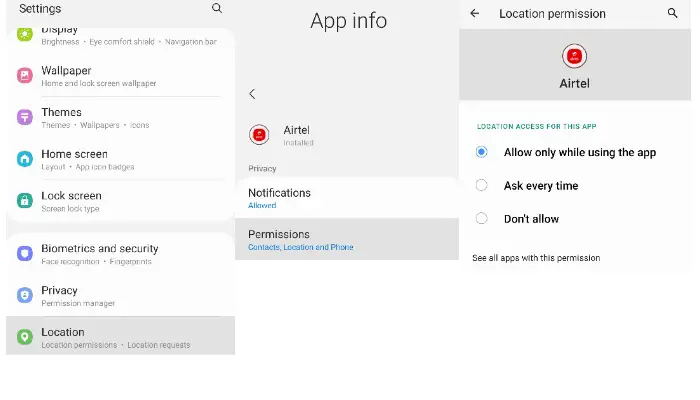
Task: Tap the Location permission back arrow
Action: click(475, 13)
